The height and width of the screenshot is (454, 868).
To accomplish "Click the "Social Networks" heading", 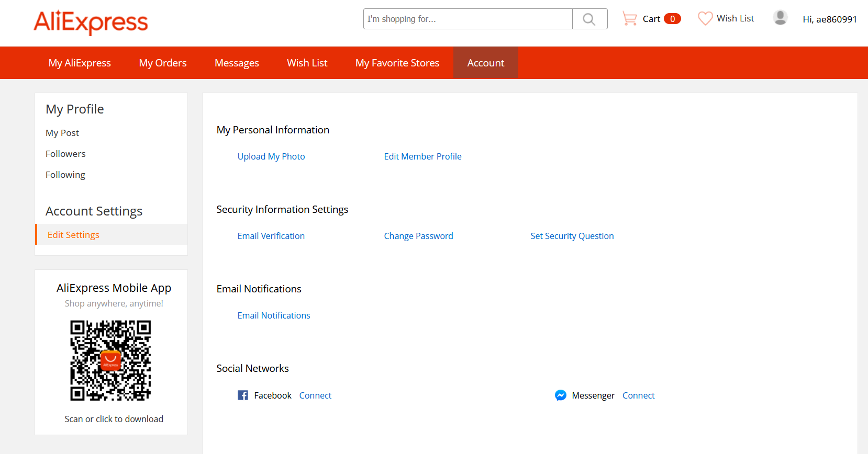I will [x=253, y=368].
